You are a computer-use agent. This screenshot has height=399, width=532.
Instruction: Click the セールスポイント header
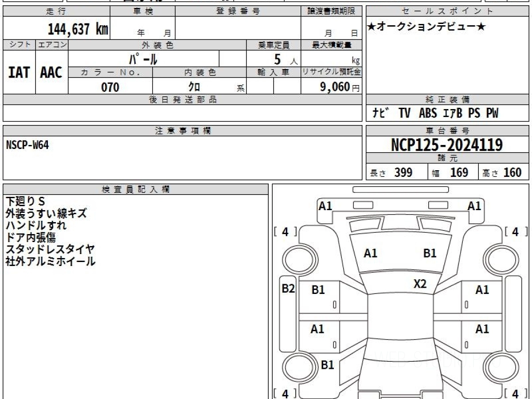click(447, 12)
